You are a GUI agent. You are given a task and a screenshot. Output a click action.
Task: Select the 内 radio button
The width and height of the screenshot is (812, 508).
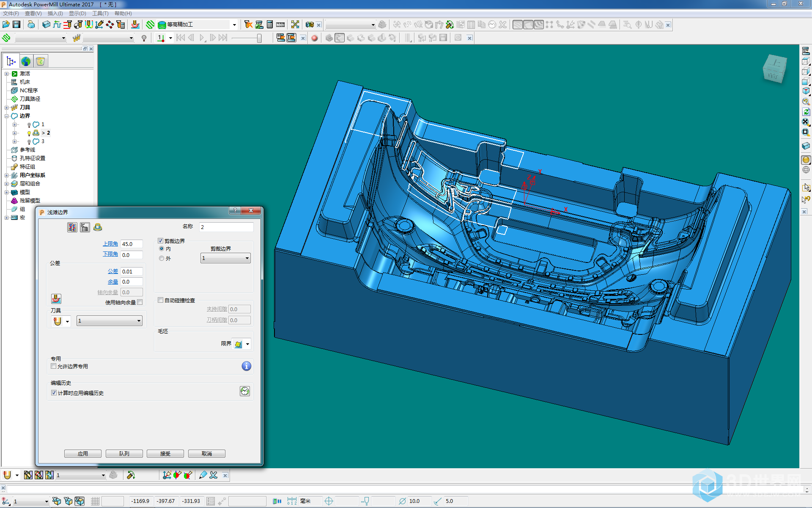pos(162,249)
